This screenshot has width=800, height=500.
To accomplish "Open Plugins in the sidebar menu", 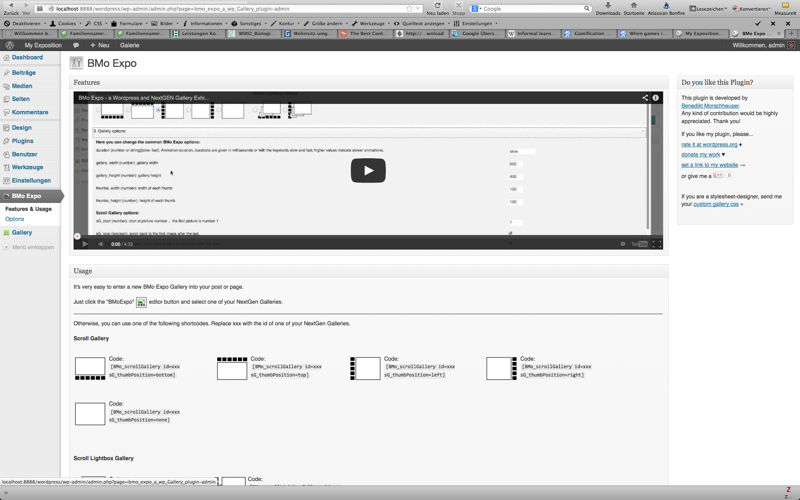I will tap(22, 141).
